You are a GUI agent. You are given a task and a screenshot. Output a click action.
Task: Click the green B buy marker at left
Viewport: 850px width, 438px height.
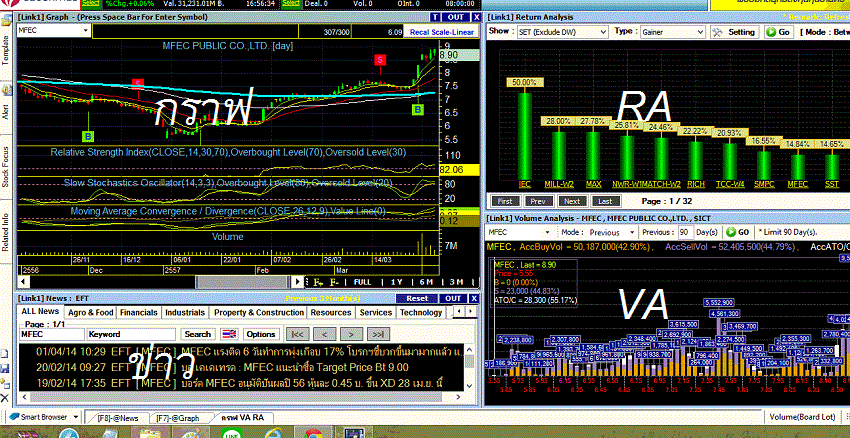(x=88, y=136)
